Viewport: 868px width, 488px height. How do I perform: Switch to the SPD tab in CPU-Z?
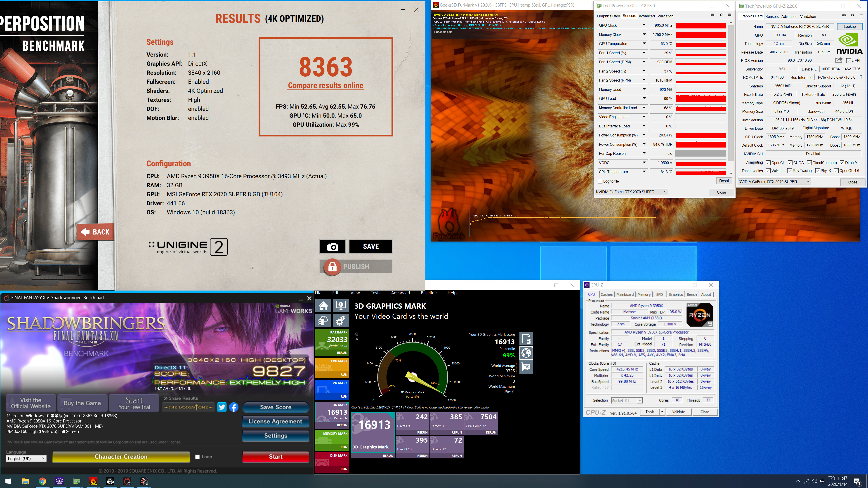[659, 294]
